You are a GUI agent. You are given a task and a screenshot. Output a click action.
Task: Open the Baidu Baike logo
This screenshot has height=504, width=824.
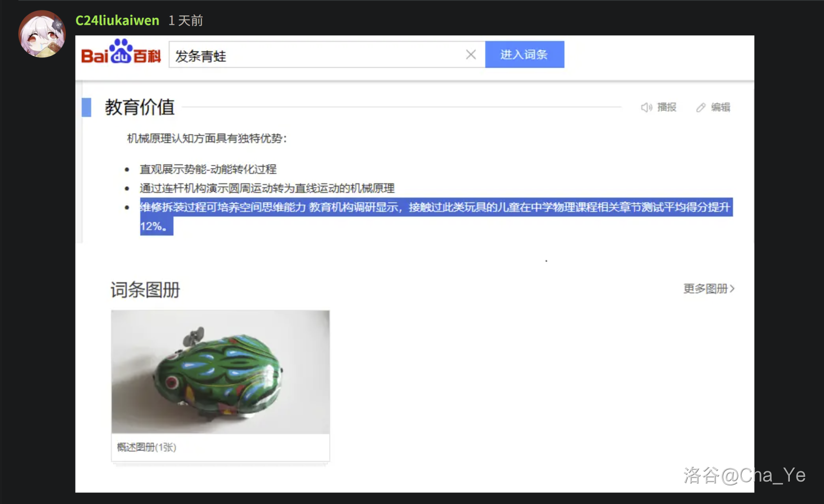click(x=121, y=53)
